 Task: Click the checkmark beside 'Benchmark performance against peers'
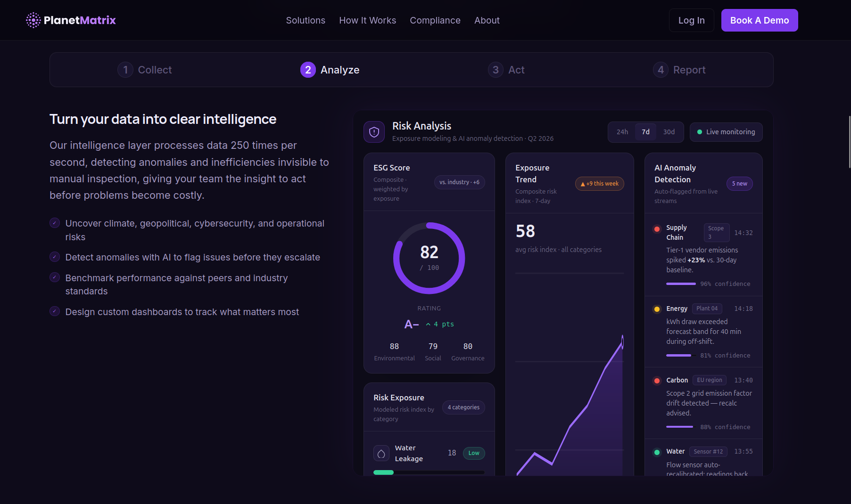pyautogui.click(x=55, y=277)
